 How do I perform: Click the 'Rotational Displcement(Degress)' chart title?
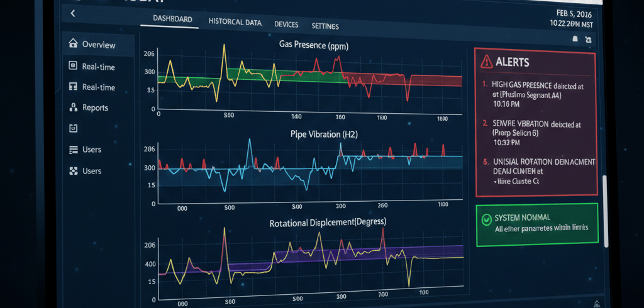coord(328,223)
